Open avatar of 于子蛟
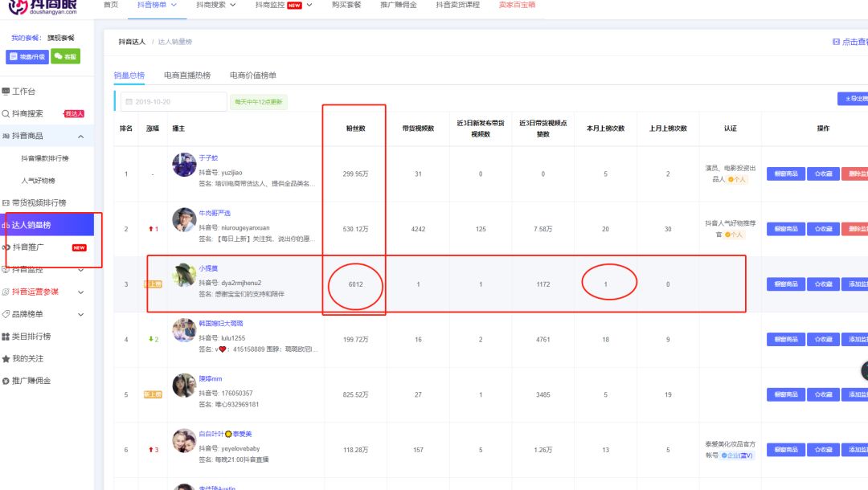This screenshot has width=868, height=490. point(184,164)
